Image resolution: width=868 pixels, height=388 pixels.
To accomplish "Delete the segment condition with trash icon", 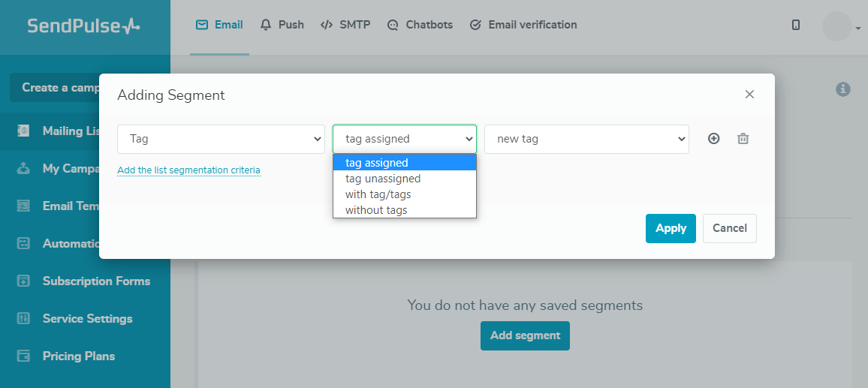I will [x=743, y=139].
